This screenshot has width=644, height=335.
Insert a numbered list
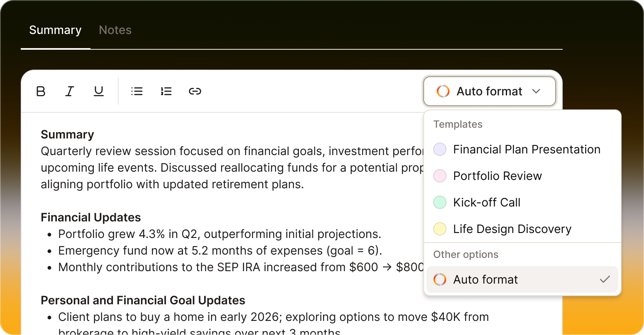(x=166, y=91)
